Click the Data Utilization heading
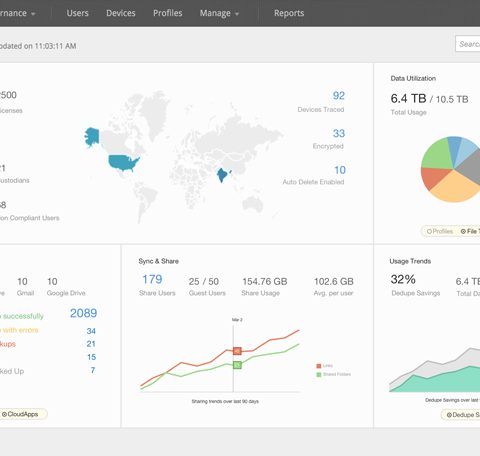480x456 pixels. coord(413,78)
